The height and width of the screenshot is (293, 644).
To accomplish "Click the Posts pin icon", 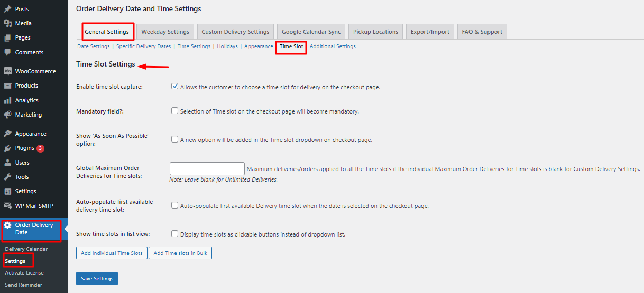I will [7, 9].
